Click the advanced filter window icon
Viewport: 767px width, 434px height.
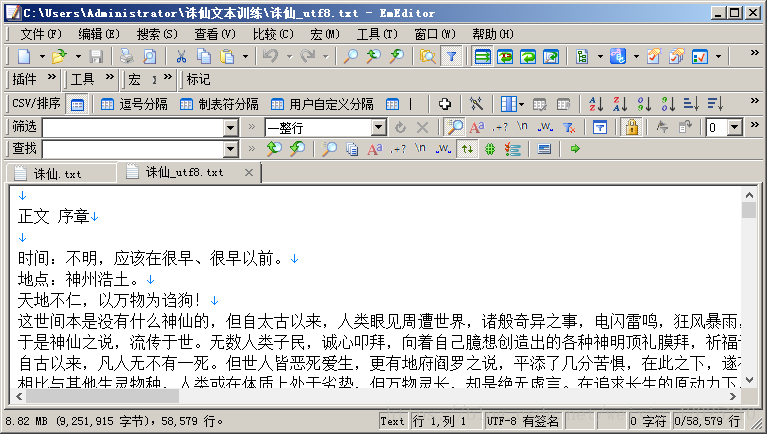pyautogui.click(x=600, y=128)
